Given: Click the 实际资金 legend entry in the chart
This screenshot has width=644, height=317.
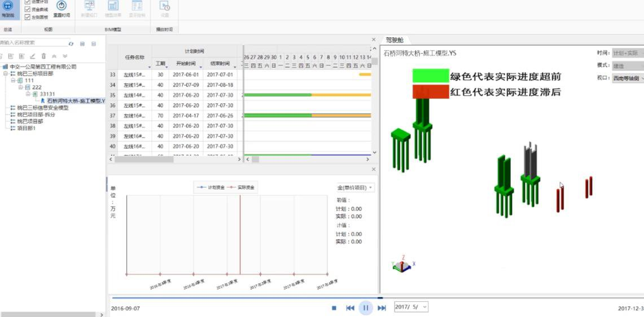Looking at the screenshot, I should (241, 187).
